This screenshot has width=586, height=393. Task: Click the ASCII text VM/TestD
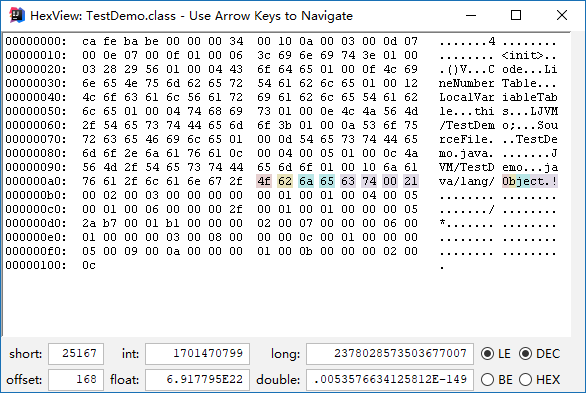[x=466, y=167]
